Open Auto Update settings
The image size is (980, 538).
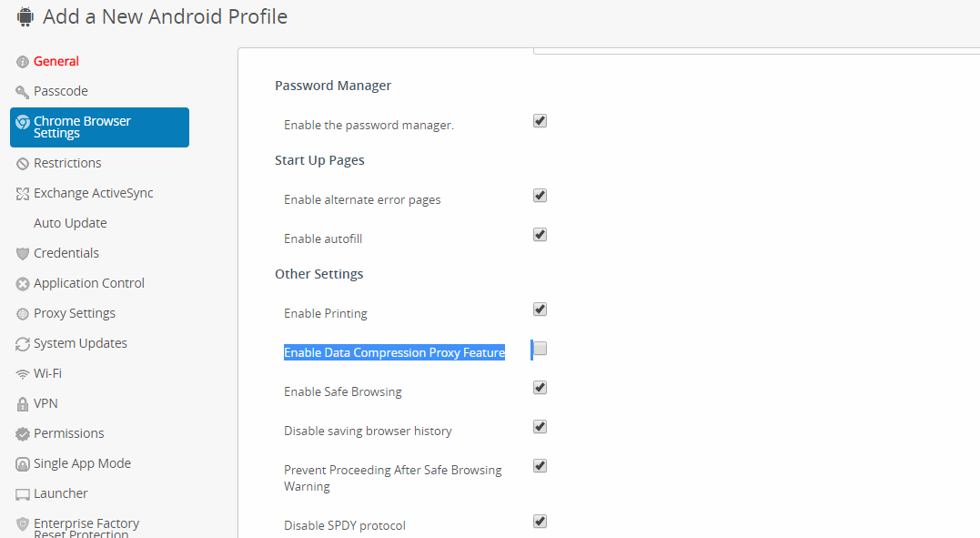70,223
